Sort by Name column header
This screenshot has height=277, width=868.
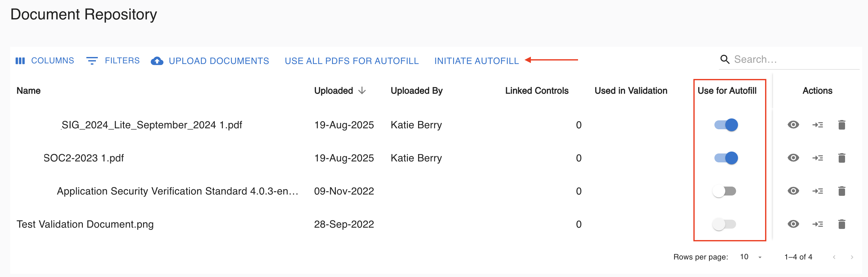pyautogui.click(x=29, y=90)
